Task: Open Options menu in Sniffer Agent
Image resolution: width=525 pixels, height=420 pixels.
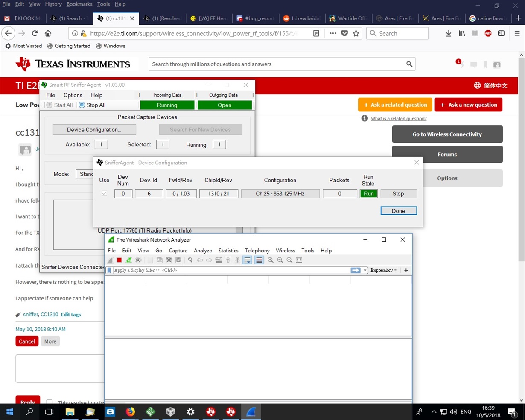Action: 73,95
